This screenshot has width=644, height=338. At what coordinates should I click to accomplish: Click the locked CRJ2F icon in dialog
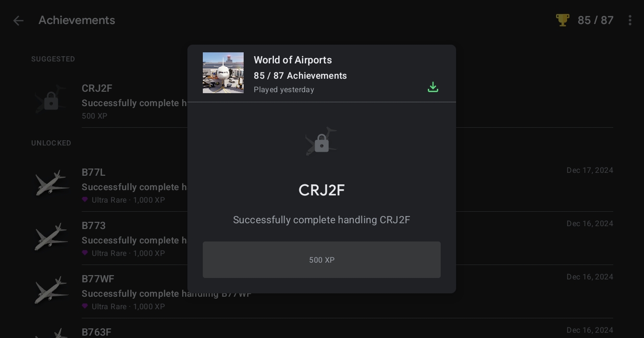click(x=322, y=142)
